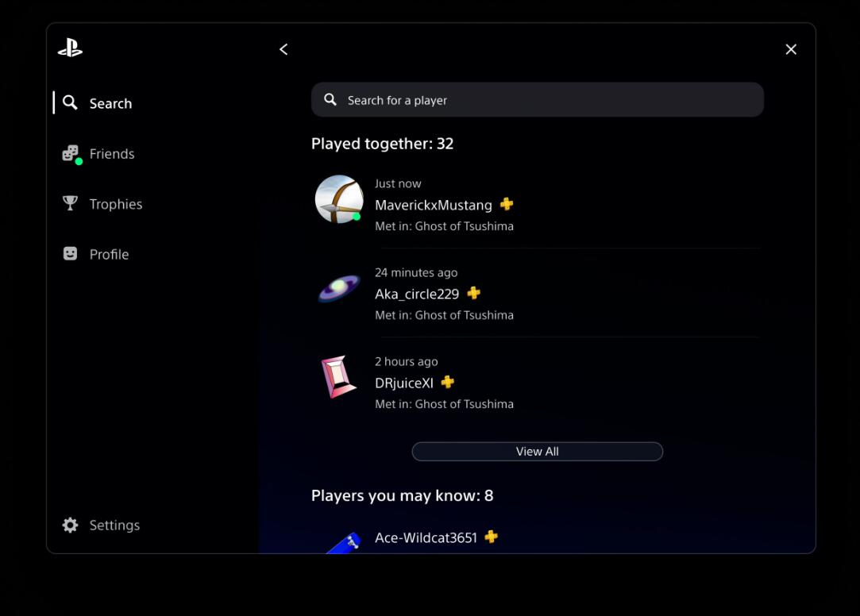Close the panel with the X button

[x=791, y=49]
